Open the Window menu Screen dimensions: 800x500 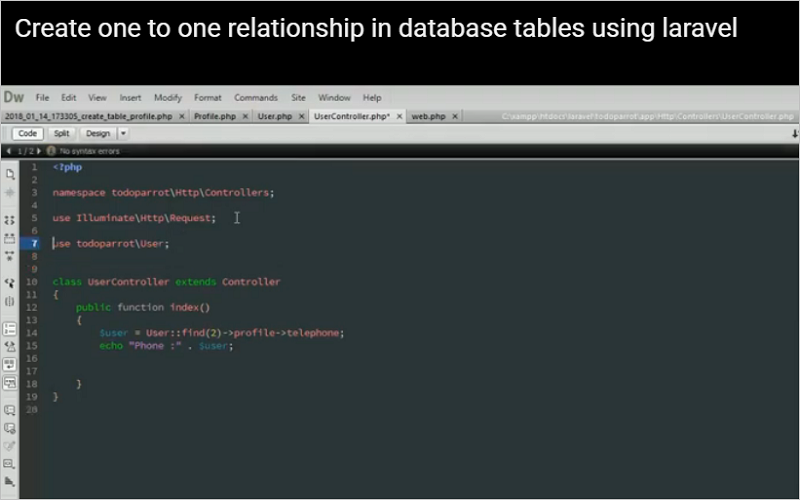click(334, 97)
